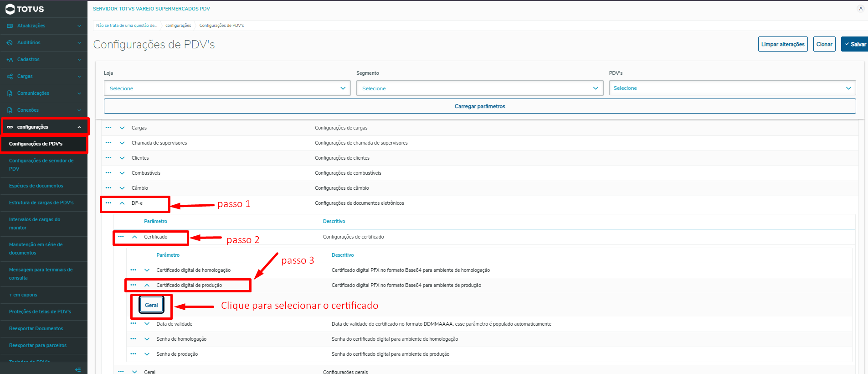Viewport: 868px width, 374px height.
Task: Click the configurações link icon
Action: (x=10, y=127)
